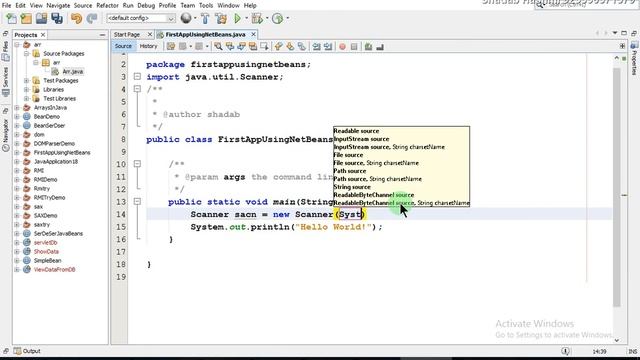Open the Profile Project dropdown arrow
Viewport: 640px width, 360px height.
[x=287, y=18]
